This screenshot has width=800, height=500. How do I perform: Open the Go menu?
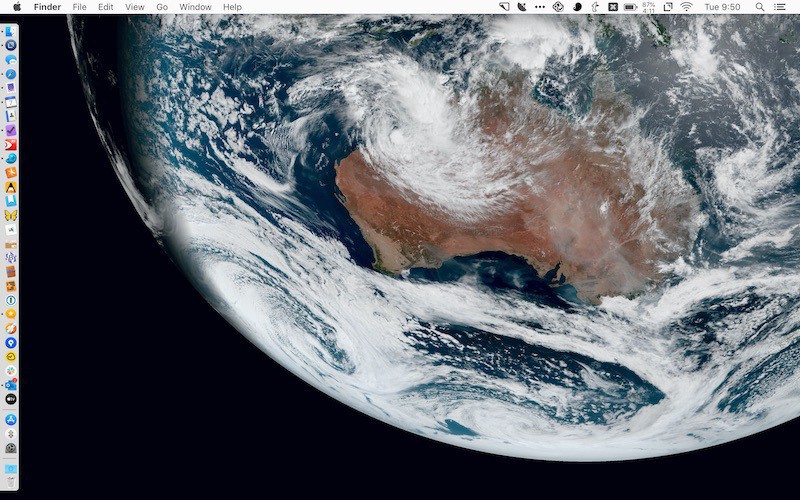(162, 7)
